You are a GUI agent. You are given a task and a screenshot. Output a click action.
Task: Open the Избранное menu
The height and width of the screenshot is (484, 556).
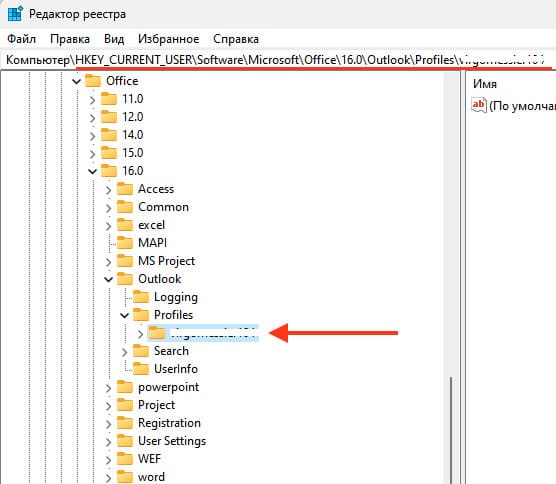(x=168, y=39)
